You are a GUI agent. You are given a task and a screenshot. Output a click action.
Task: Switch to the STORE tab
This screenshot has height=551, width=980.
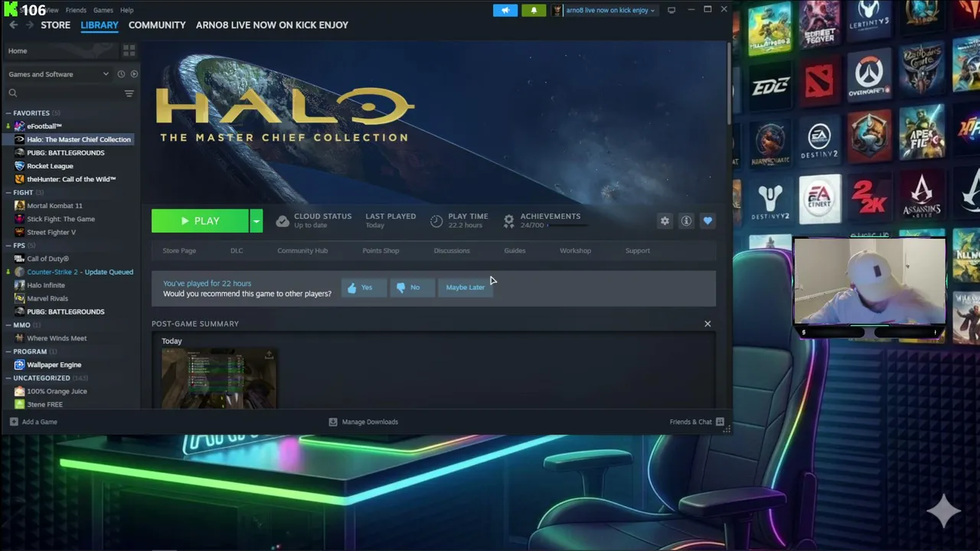(x=56, y=25)
